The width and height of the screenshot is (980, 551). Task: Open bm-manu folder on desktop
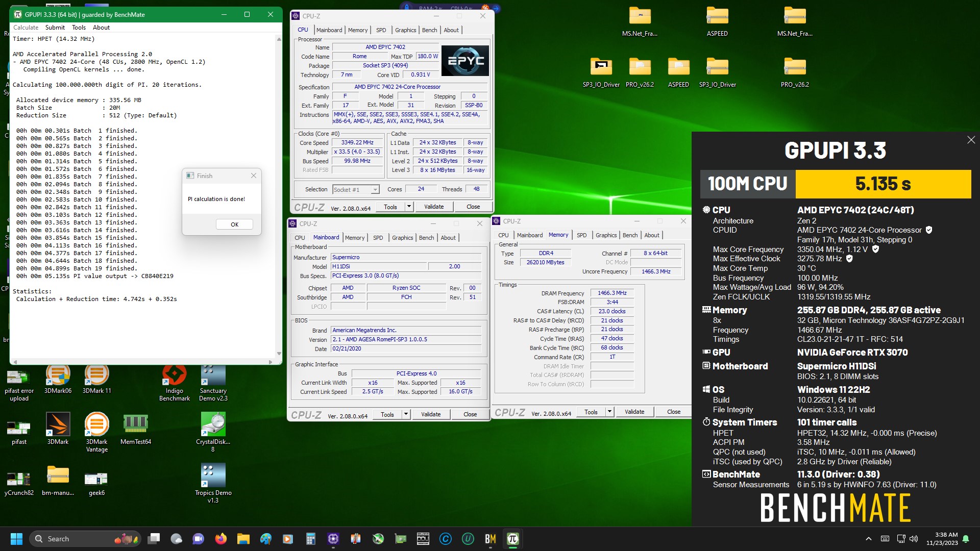click(58, 481)
